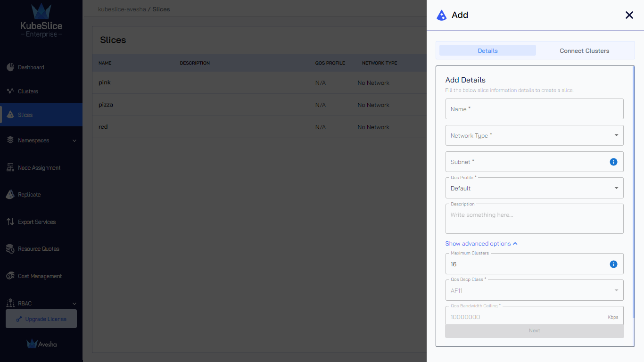This screenshot has height=362, width=644.
Task: Click the Subnet input field
Action: coord(534,162)
